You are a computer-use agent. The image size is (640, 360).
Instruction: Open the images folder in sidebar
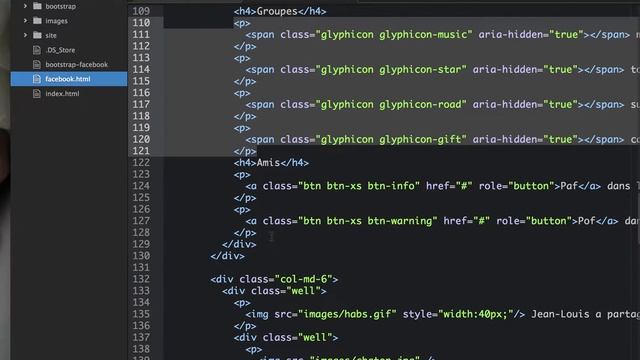pos(56,21)
